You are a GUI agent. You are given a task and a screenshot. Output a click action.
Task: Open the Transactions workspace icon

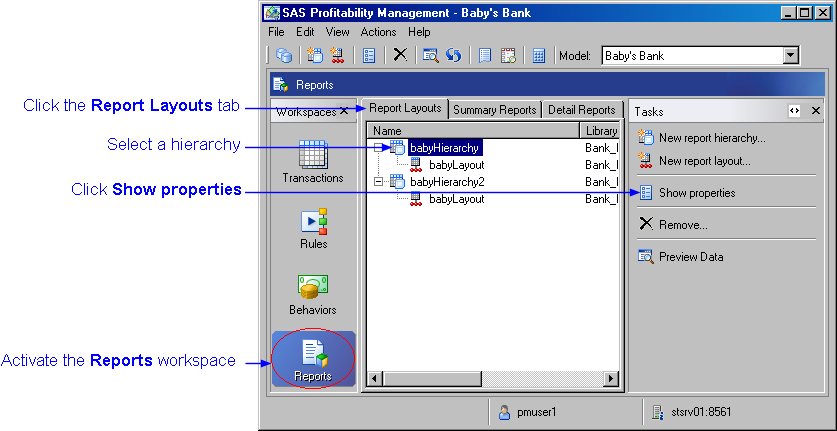(313, 160)
